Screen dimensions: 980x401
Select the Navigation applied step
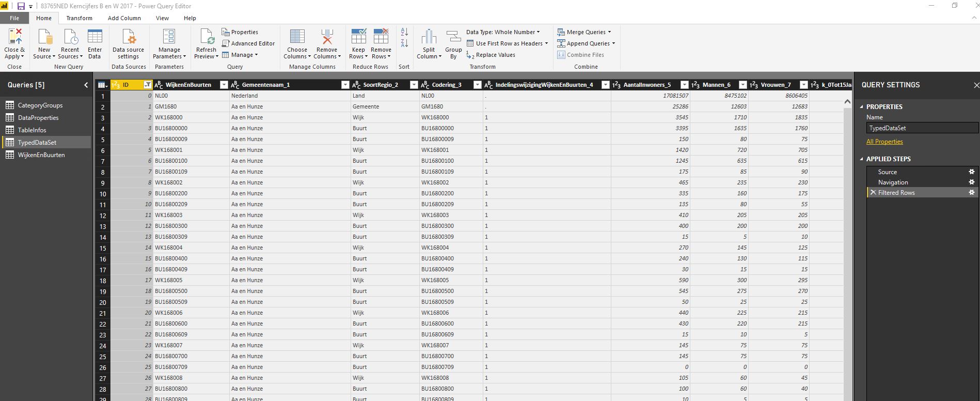893,182
